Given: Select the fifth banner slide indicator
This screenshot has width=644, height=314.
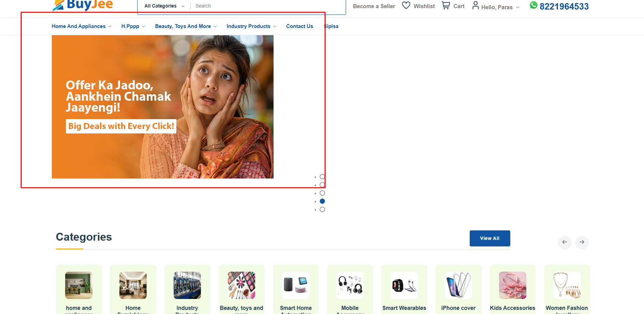Looking at the screenshot, I should click(322, 210).
